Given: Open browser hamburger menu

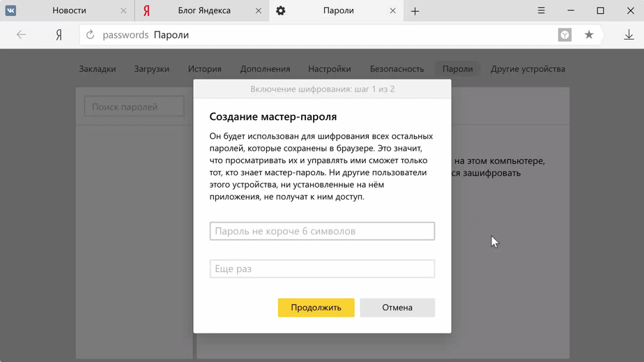Looking at the screenshot, I should pyautogui.click(x=541, y=11).
